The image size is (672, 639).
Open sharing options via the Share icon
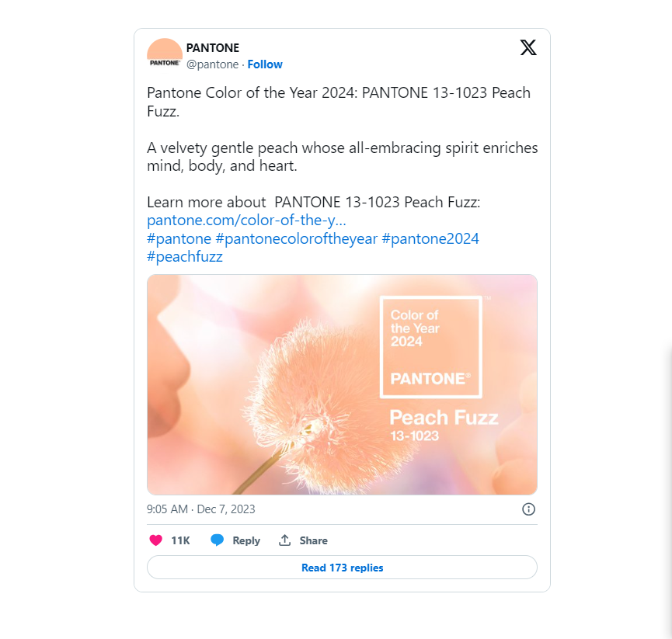284,540
